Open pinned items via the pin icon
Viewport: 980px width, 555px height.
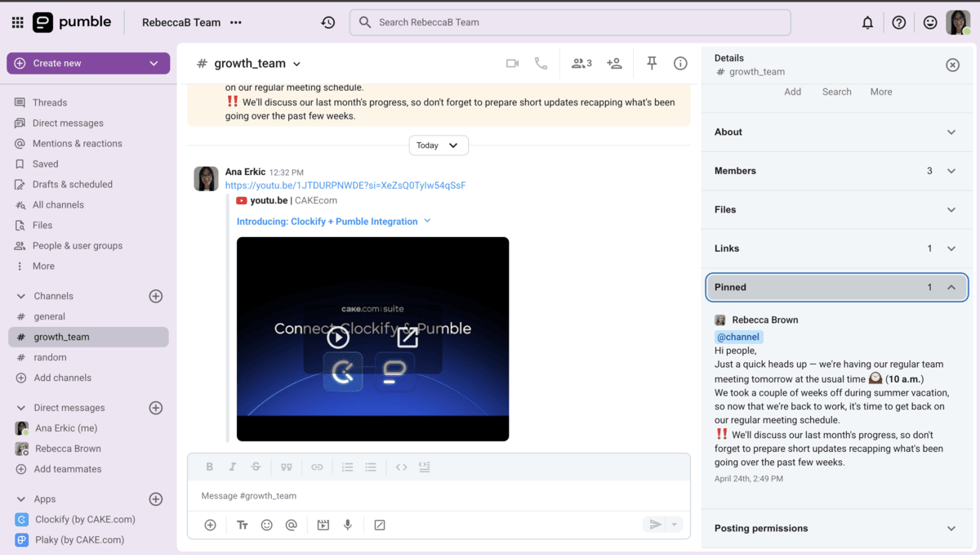(x=651, y=62)
